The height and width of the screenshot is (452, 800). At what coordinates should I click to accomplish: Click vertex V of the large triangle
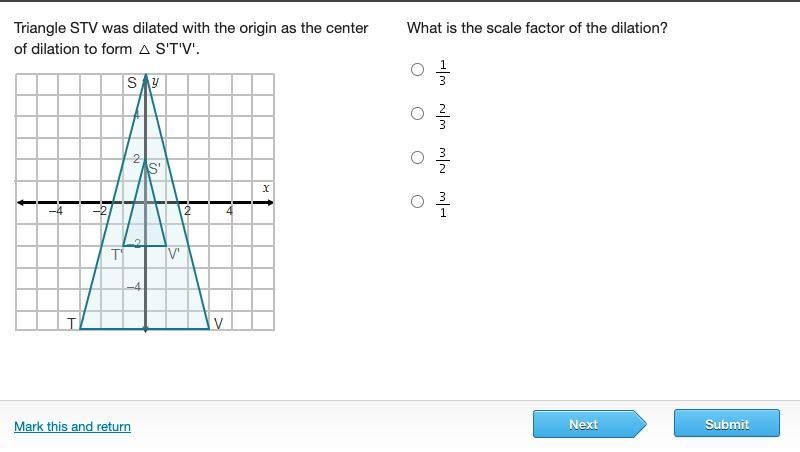coord(218,323)
